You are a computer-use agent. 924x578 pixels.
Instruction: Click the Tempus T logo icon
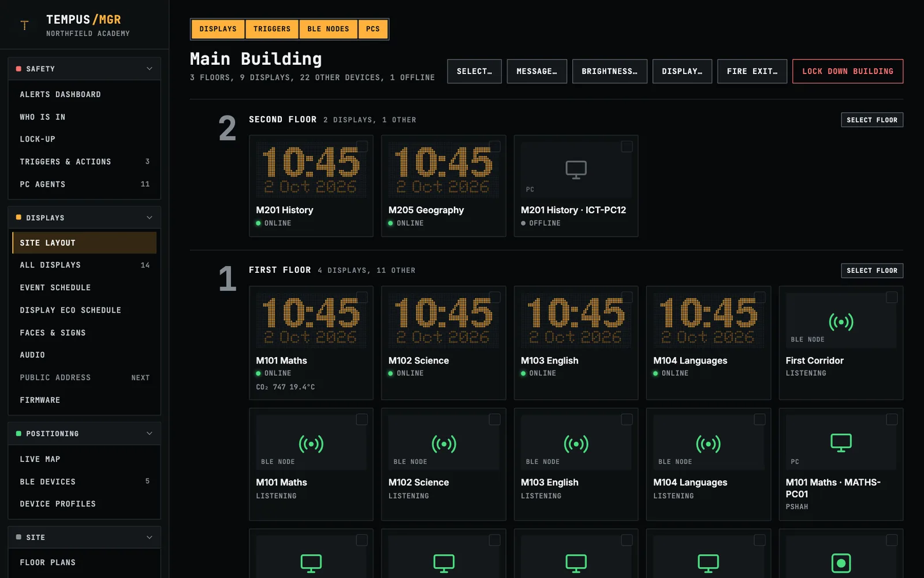[x=24, y=25]
